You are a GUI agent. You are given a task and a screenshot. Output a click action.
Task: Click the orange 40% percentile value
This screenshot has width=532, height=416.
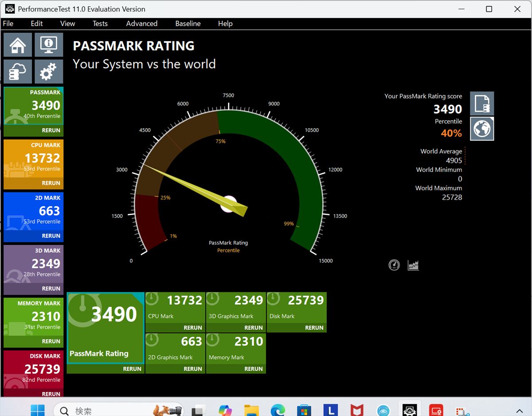pyautogui.click(x=451, y=133)
